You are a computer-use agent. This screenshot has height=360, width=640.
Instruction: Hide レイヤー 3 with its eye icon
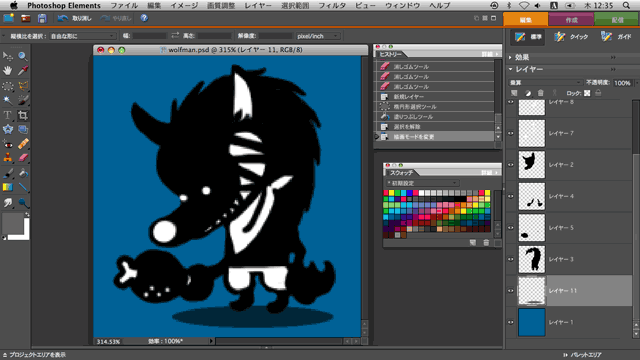point(511,259)
